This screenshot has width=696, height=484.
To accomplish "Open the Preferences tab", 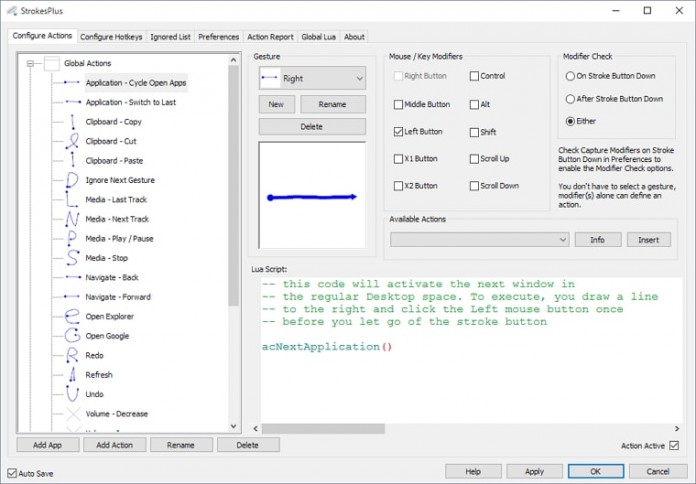I will (218, 37).
